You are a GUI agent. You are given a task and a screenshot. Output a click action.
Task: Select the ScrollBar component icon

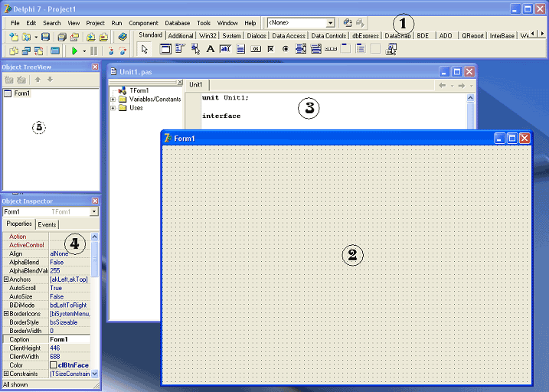331,49
